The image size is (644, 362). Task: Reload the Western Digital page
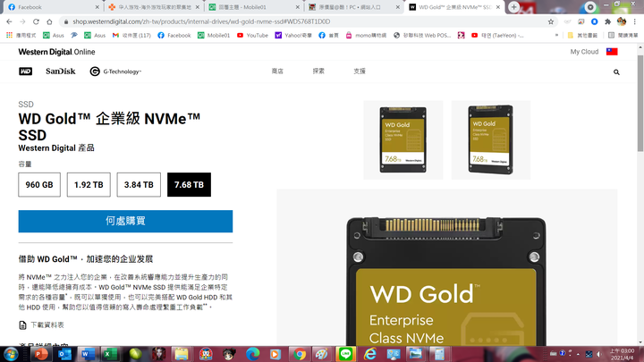click(36, 21)
